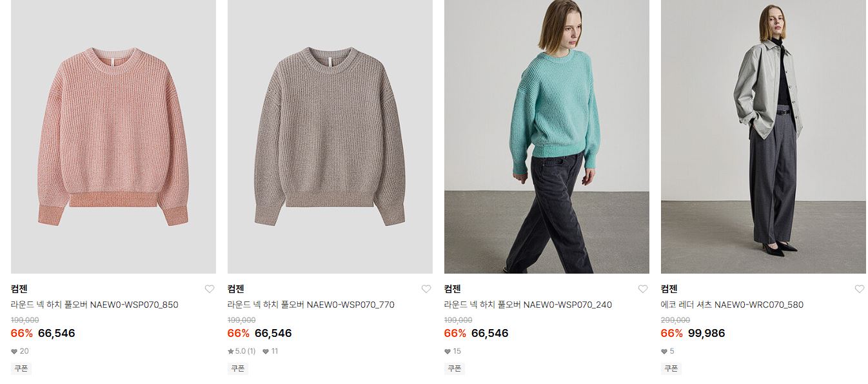Click the likes heart icon showing 5
Viewport: 868px width, 384px height.
tap(664, 352)
